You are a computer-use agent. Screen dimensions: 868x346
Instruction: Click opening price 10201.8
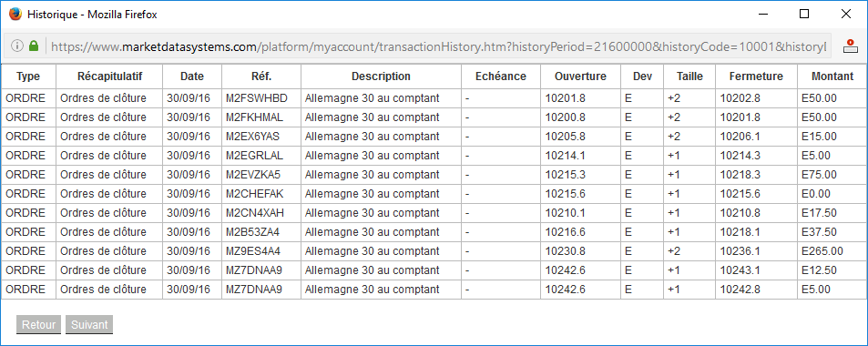point(566,98)
